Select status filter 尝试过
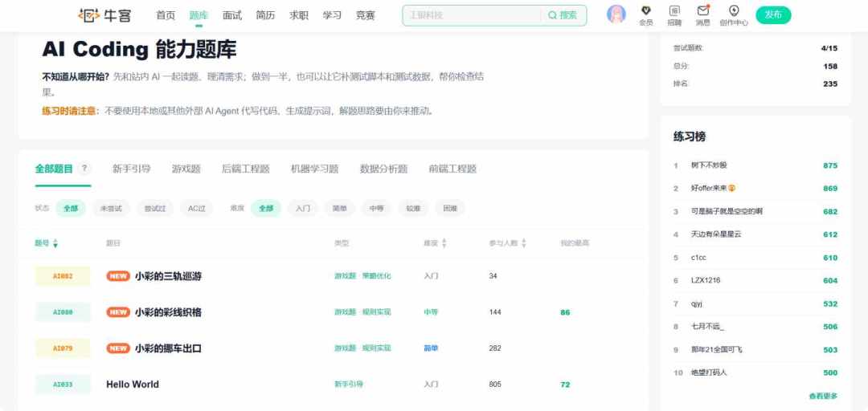 [x=155, y=209]
